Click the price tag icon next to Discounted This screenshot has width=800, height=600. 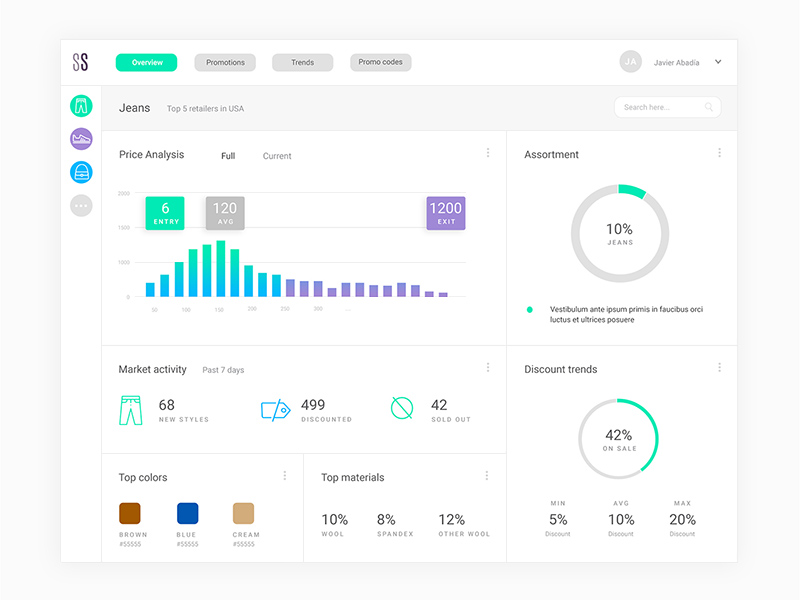(275, 406)
